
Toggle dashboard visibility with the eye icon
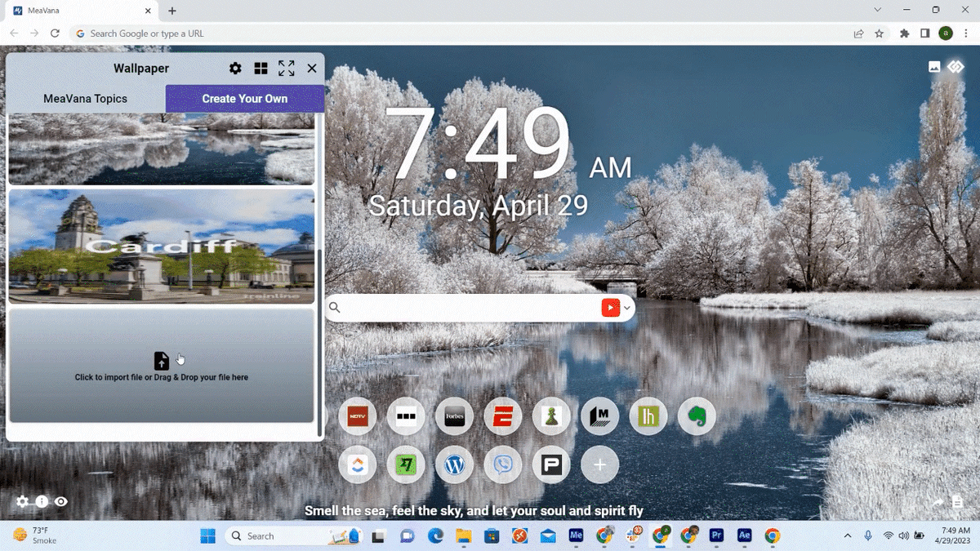(x=60, y=501)
